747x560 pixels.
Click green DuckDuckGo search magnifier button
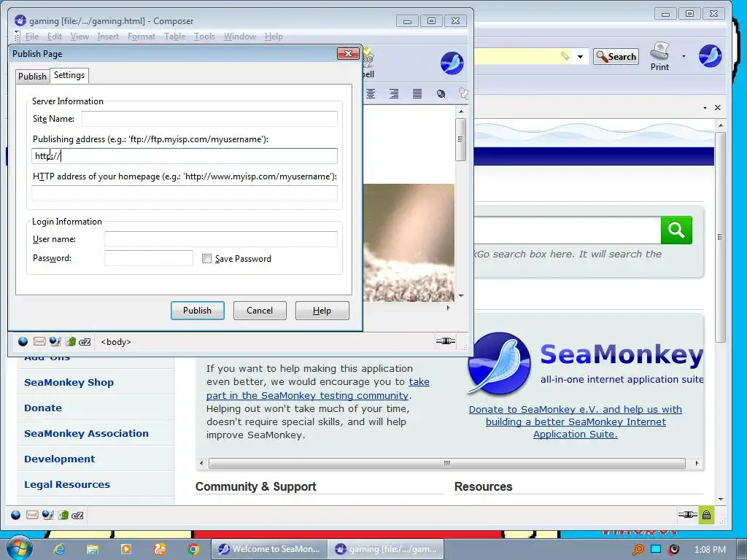676,230
